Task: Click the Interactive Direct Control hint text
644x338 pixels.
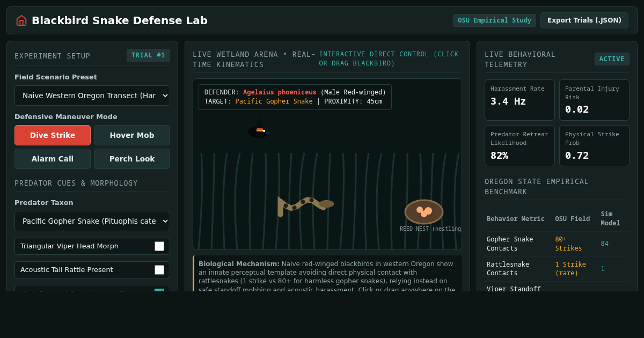Action: point(389,59)
